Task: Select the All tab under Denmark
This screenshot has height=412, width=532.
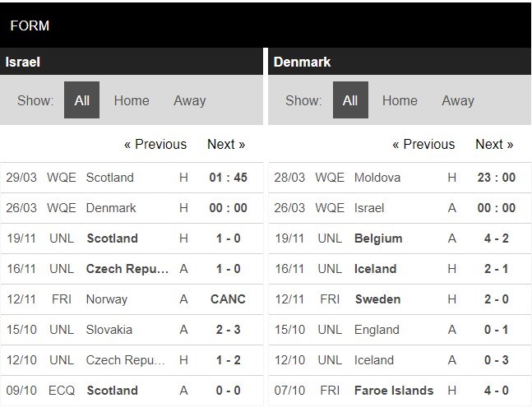Action: point(350,100)
